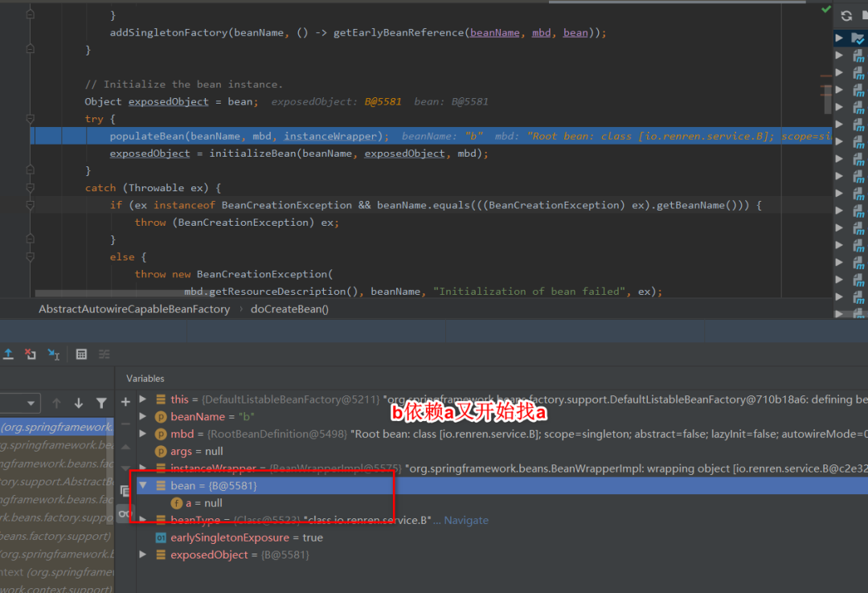
Task: Collapse the bean = {B@5581} node
Action: coord(143,485)
